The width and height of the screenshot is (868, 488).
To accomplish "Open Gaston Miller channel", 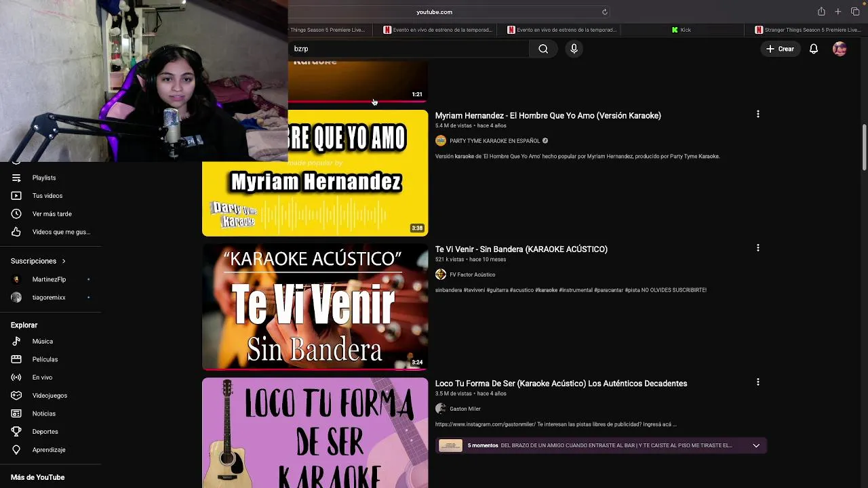I will [465, 409].
